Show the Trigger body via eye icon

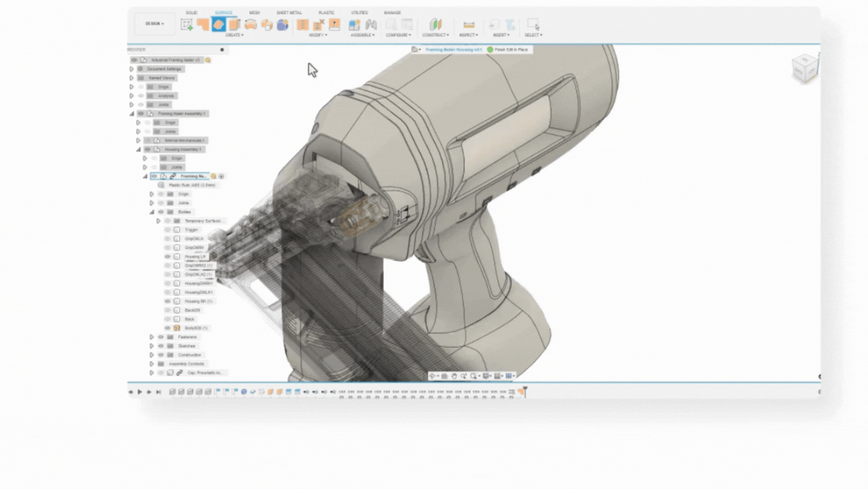[x=168, y=230]
